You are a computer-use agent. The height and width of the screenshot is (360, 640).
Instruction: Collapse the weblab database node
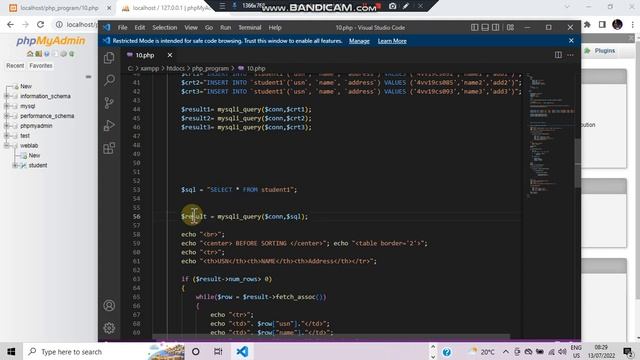(7, 145)
